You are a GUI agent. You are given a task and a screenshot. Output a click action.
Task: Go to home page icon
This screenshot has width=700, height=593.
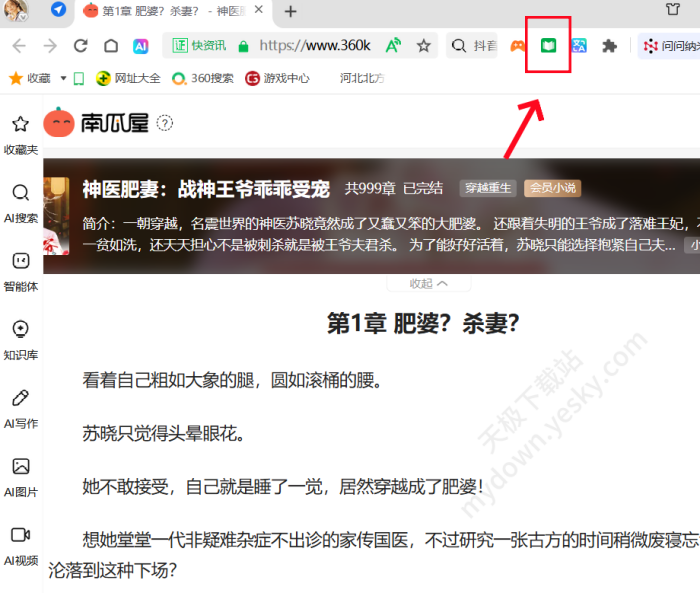[111, 46]
